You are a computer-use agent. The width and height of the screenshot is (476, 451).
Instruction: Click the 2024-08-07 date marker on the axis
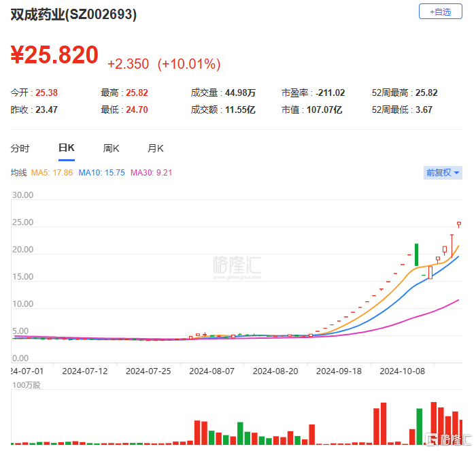coord(211,371)
